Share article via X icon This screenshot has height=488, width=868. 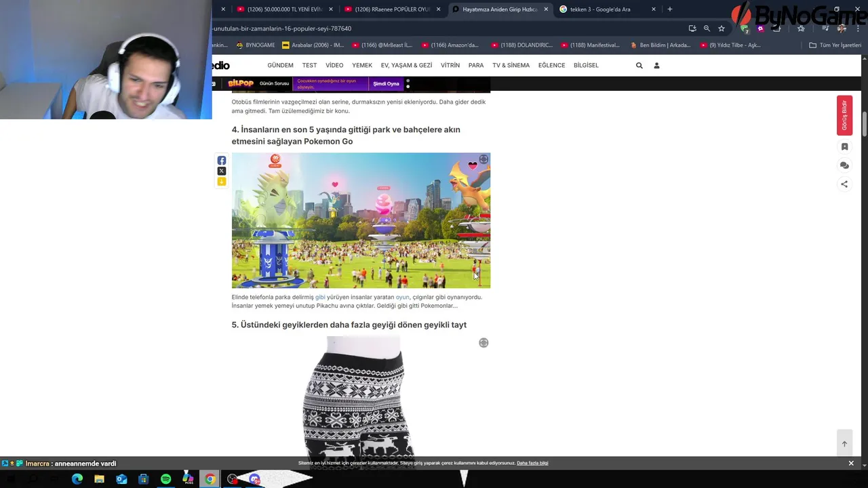coord(222,171)
